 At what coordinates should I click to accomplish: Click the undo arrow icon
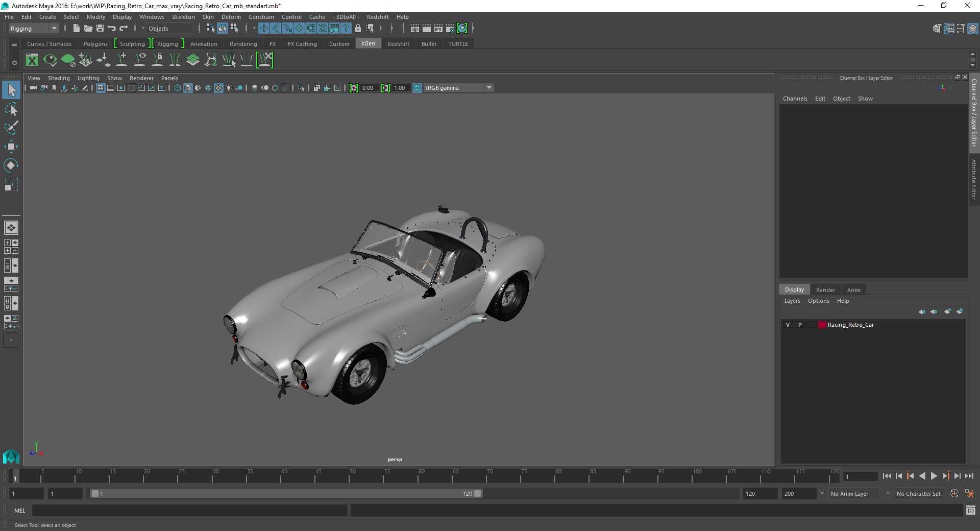(112, 29)
